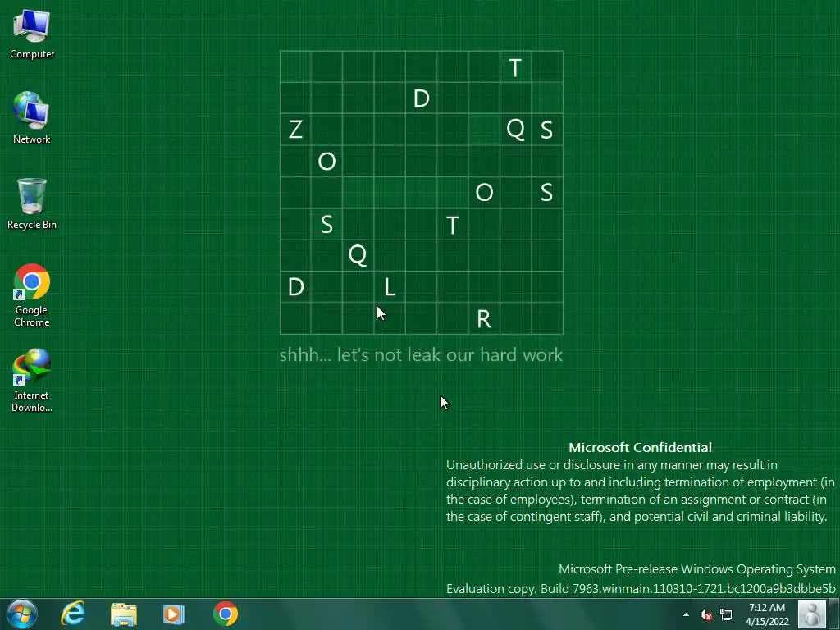This screenshot has height=630, width=840.
Task: Click the R tile in the bottom row
Action: pos(484,319)
